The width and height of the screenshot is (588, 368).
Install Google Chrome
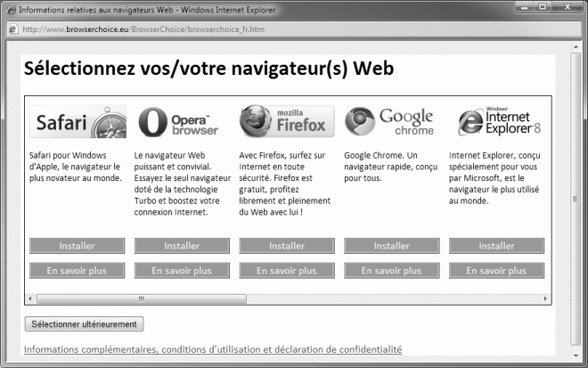click(392, 246)
